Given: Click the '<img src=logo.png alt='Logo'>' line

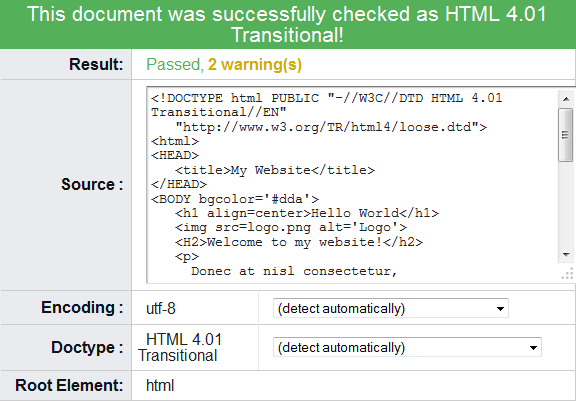Looking at the screenshot, I should [x=291, y=228].
